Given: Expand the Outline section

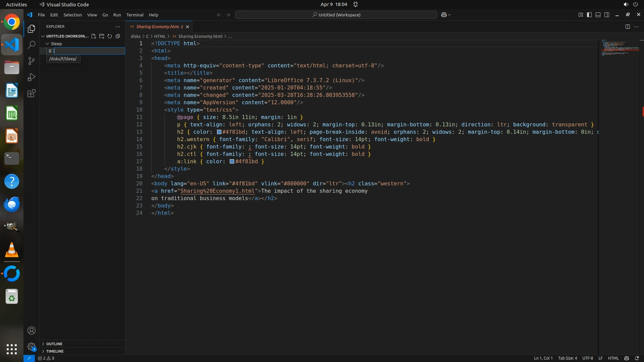Looking at the screenshot, I should pyautogui.click(x=54, y=344).
